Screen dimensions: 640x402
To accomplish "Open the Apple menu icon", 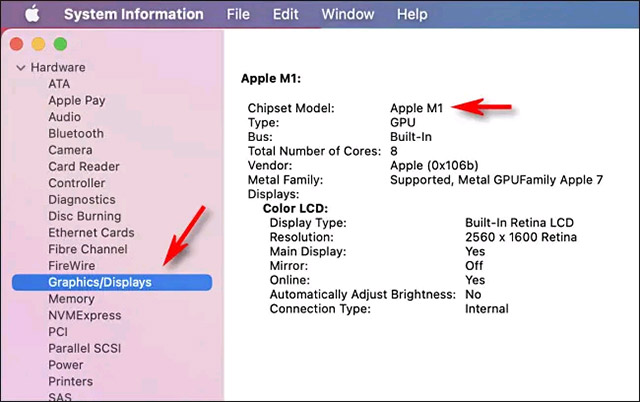I will point(32,14).
